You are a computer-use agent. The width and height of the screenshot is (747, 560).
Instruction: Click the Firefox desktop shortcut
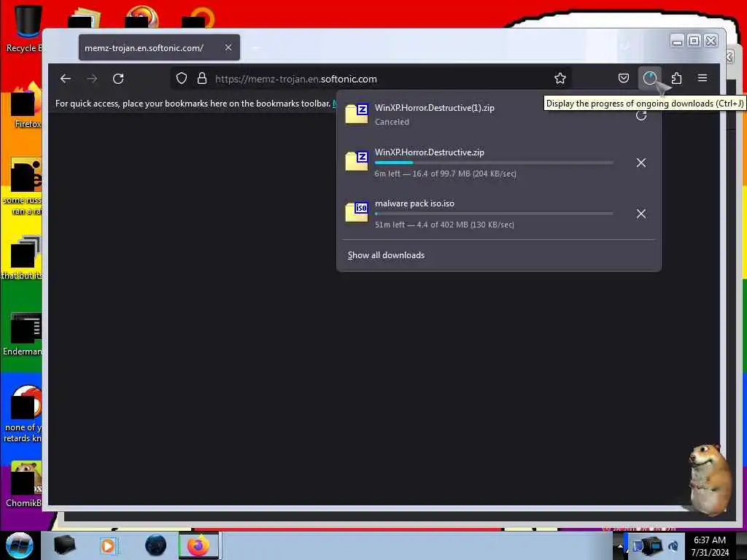(26, 106)
